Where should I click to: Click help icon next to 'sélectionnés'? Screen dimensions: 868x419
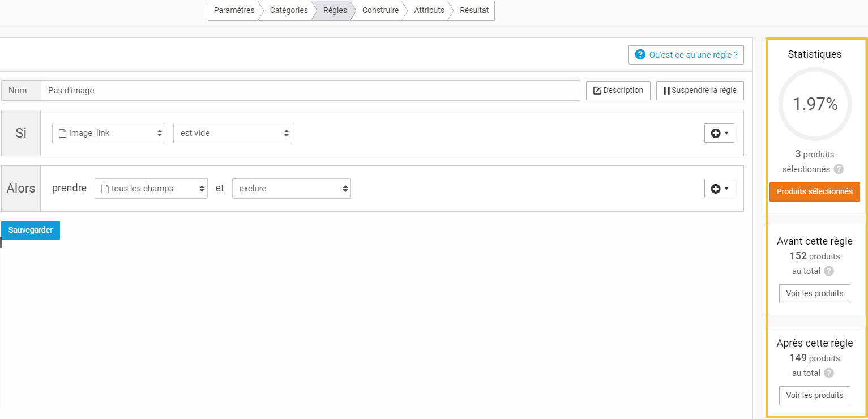tap(839, 169)
